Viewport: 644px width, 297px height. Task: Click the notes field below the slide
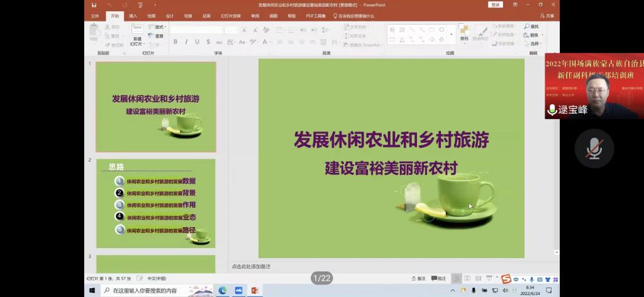pos(390,266)
